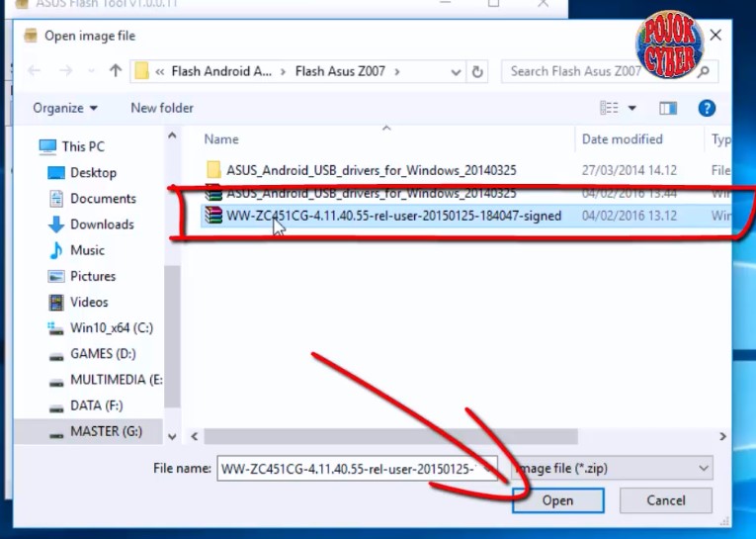The height and width of the screenshot is (539, 756).
Task: Click the New folder button
Action: tap(162, 108)
